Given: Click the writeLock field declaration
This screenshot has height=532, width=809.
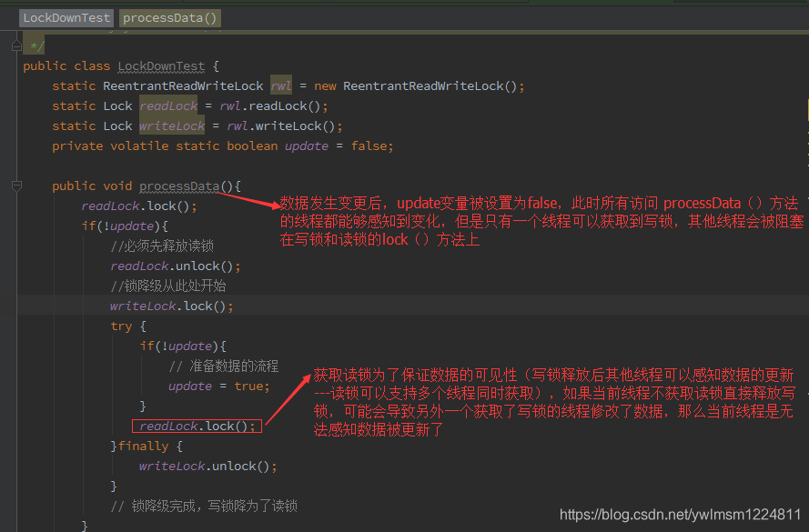Looking at the screenshot, I should tap(172, 125).
